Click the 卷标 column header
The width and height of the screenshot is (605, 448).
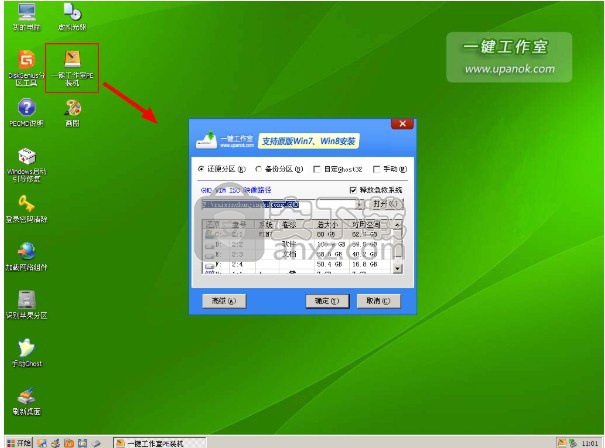[296, 224]
